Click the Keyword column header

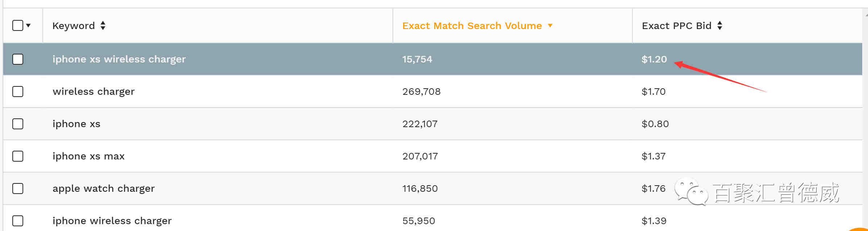pos(74,25)
